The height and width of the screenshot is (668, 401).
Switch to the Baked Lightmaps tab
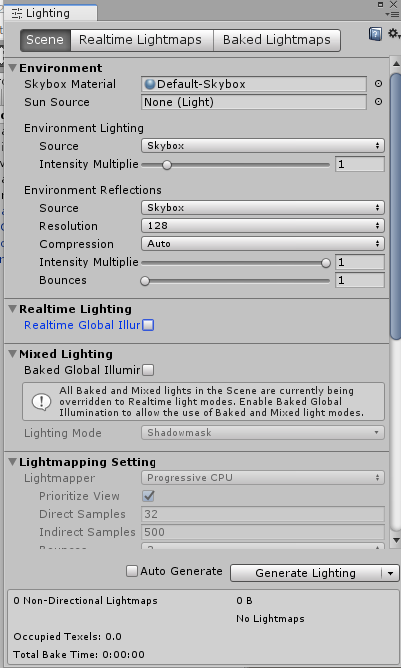[277, 40]
